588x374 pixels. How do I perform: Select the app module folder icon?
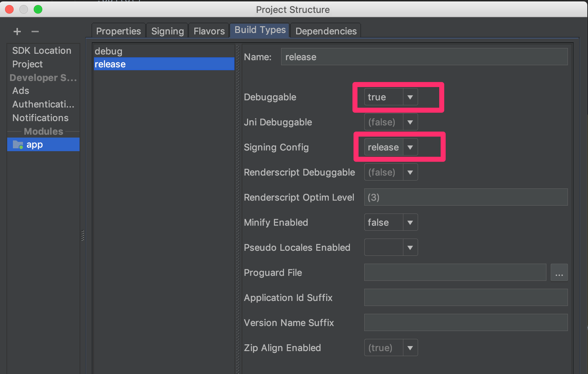tap(18, 145)
